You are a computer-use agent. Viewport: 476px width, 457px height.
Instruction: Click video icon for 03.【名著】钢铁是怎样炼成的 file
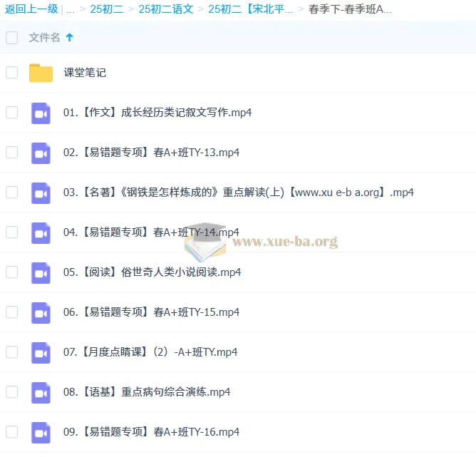point(41,193)
